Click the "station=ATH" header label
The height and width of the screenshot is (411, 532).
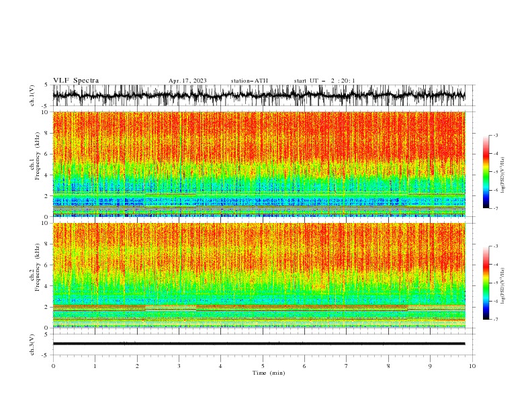pyautogui.click(x=249, y=81)
